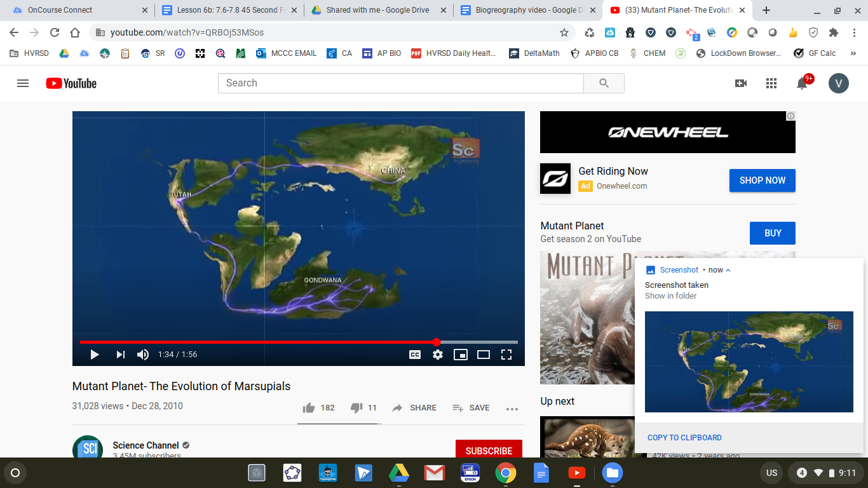868x488 pixels.
Task: Enter fullscreen video mode
Action: (506, 355)
